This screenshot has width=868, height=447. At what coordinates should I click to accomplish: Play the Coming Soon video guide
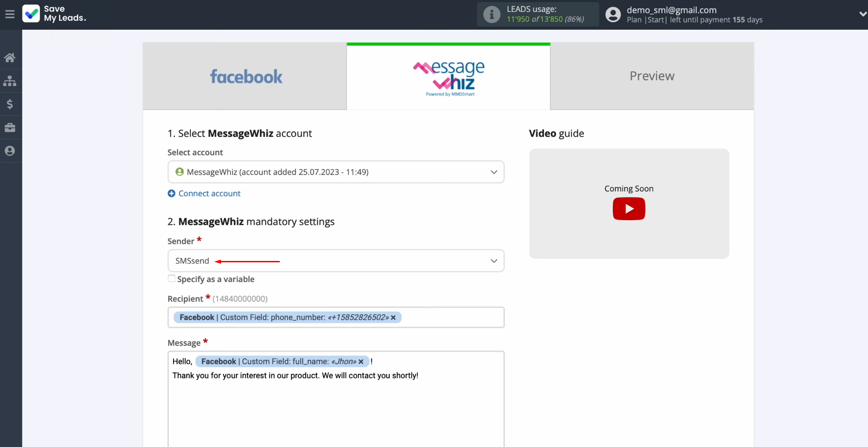629,209
